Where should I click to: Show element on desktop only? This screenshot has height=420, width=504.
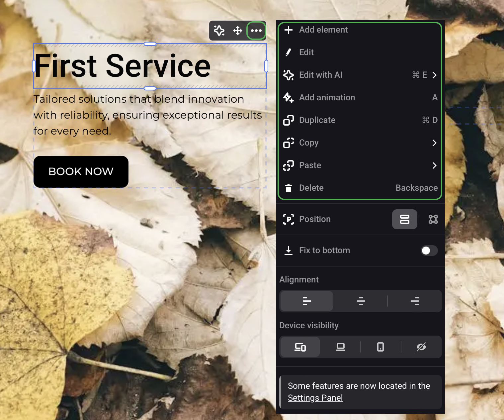340,347
